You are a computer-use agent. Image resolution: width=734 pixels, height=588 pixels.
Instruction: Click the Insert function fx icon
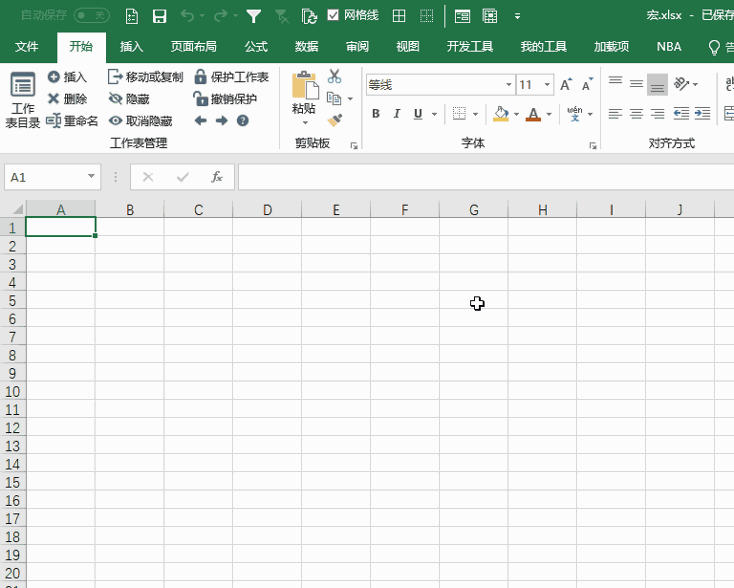coord(216,177)
